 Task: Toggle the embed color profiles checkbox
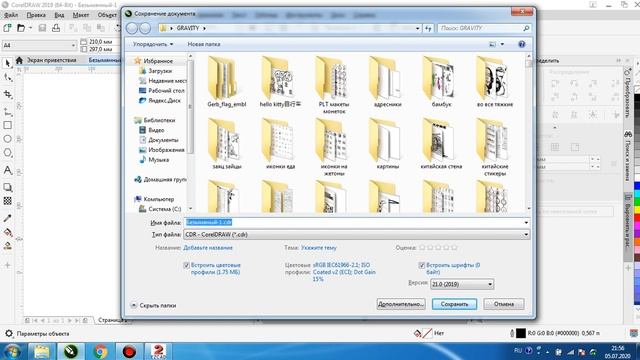coord(187,265)
